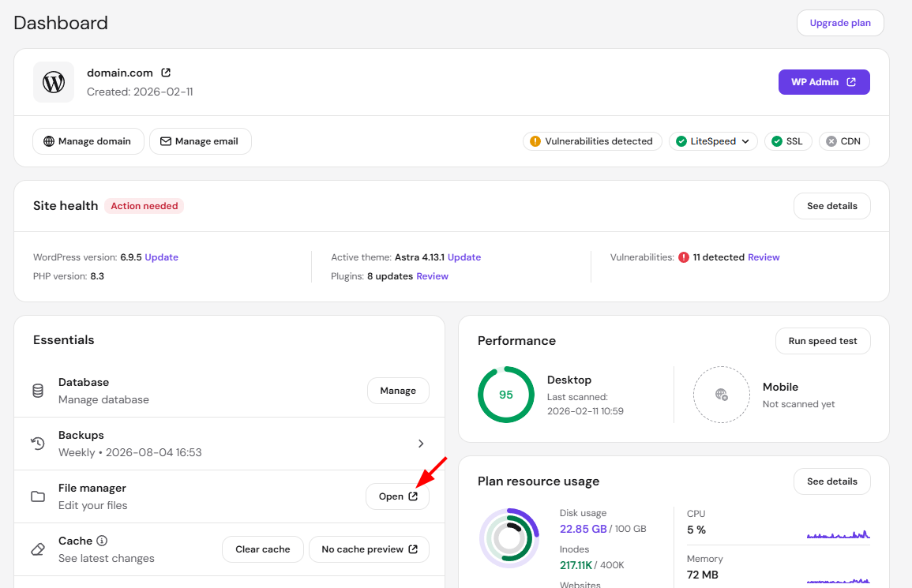Click the SSL status chip

pos(787,141)
